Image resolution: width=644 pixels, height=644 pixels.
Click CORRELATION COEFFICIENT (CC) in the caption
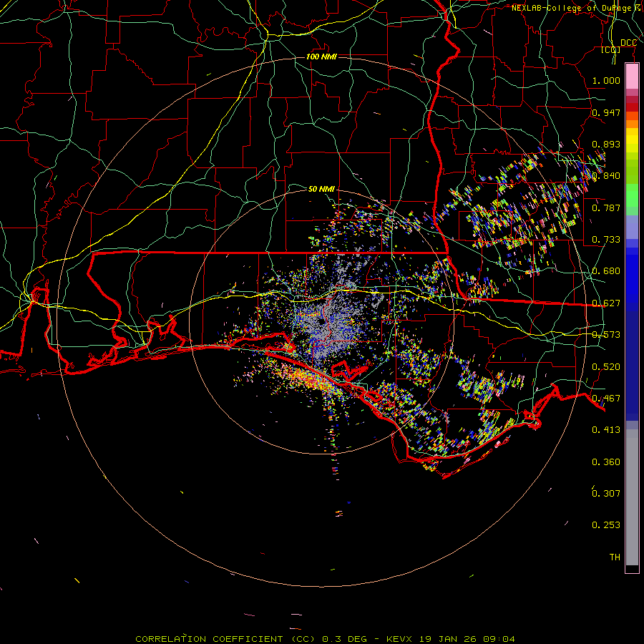tap(225, 639)
